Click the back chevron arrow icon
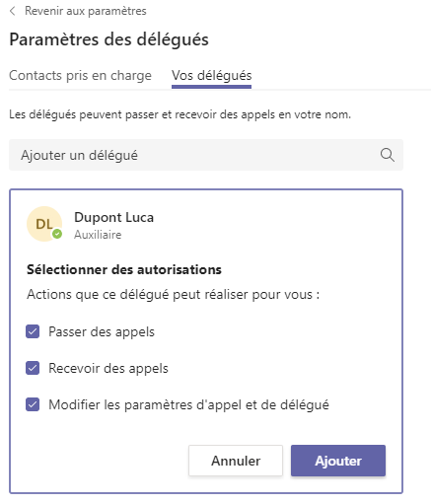 coord(13,11)
